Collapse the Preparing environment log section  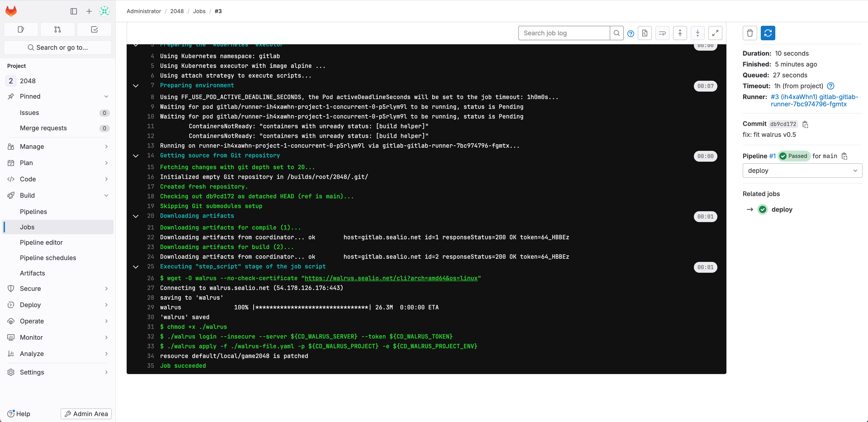pos(136,86)
